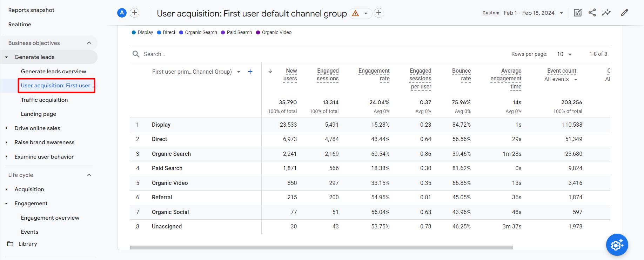Viewport: 644px width, 260px height.
Task: Click the Display row in the table
Action: pyautogui.click(x=370, y=125)
